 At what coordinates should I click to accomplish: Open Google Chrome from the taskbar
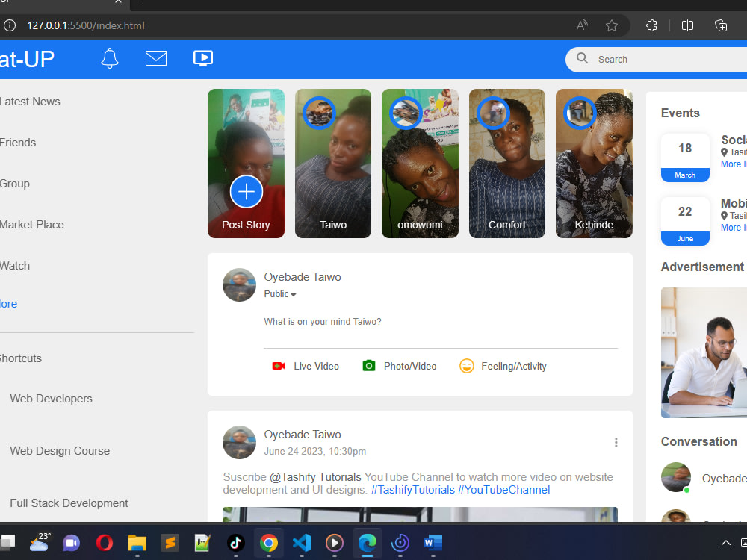(269, 542)
